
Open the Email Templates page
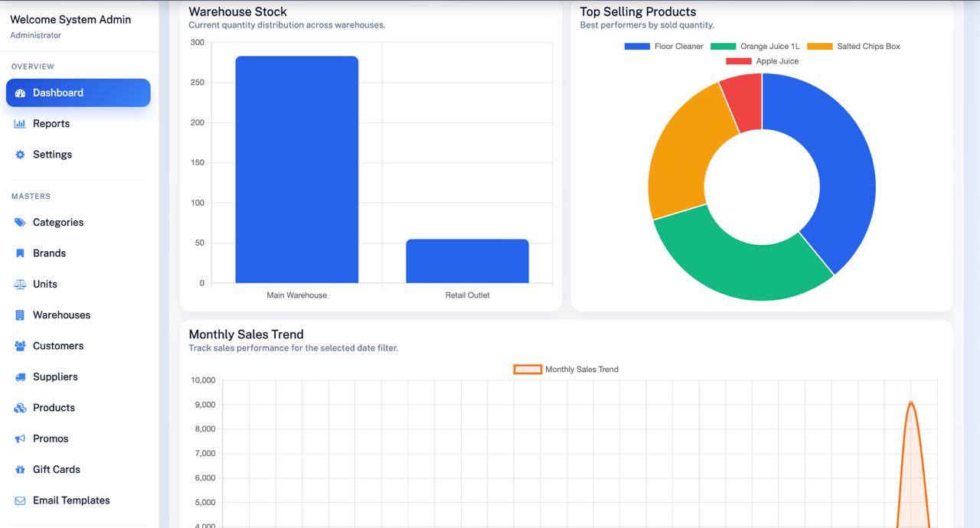coord(70,500)
